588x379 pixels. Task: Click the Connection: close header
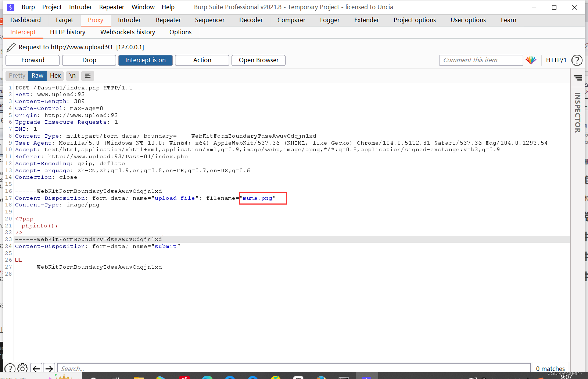[x=46, y=177]
